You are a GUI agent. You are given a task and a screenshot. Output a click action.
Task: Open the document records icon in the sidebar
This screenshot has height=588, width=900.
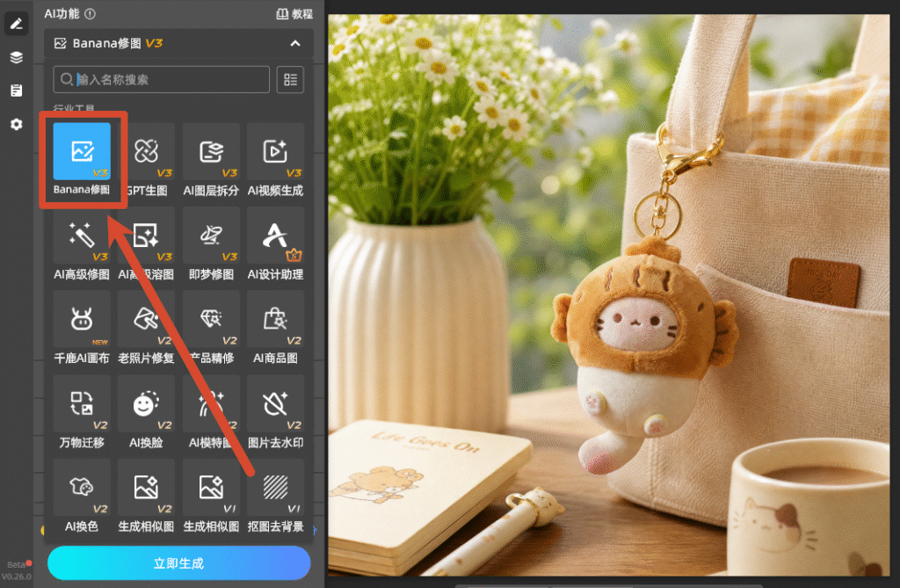tap(16, 91)
